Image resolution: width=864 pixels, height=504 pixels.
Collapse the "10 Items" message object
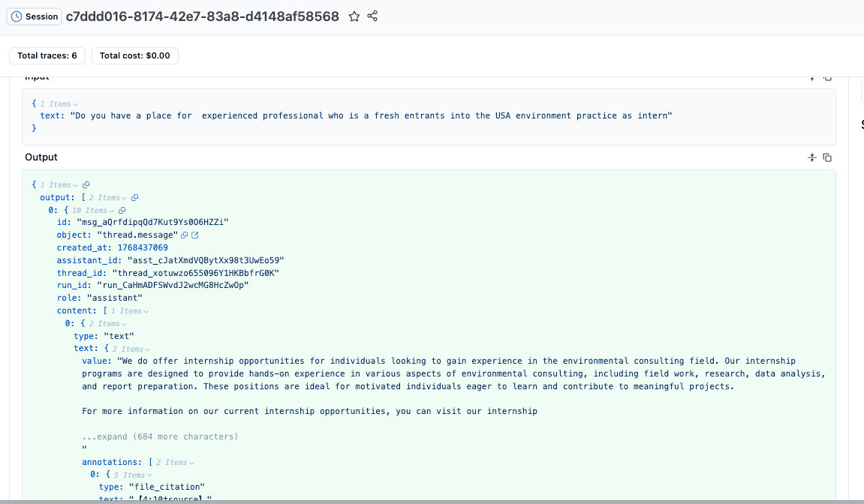click(x=111, y=211)
